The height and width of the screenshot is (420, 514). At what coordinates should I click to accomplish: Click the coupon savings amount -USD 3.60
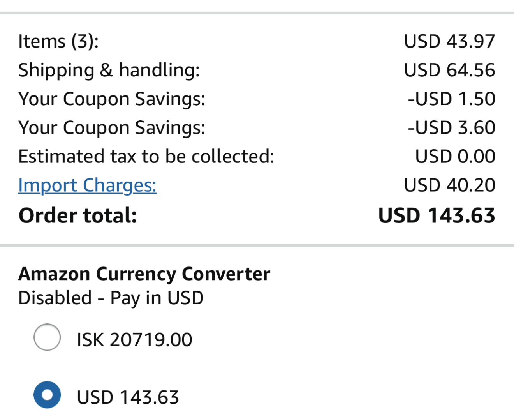click(x=451, y=128)
